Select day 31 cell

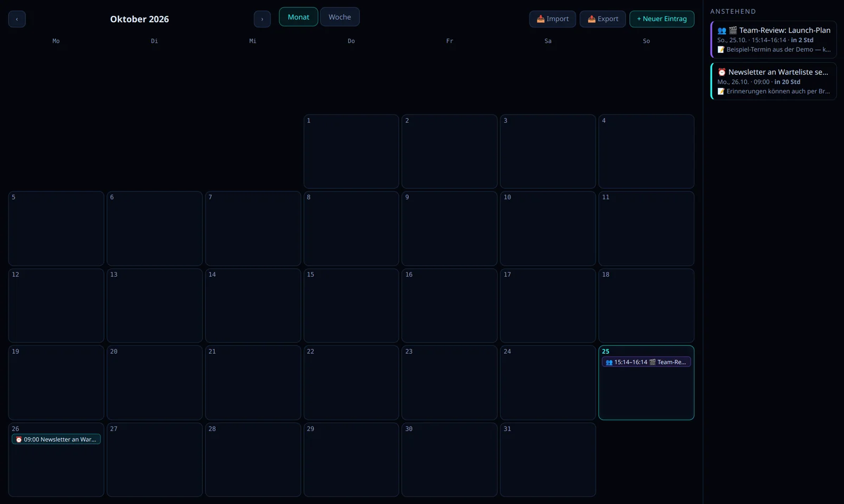(x=548, y=460)
